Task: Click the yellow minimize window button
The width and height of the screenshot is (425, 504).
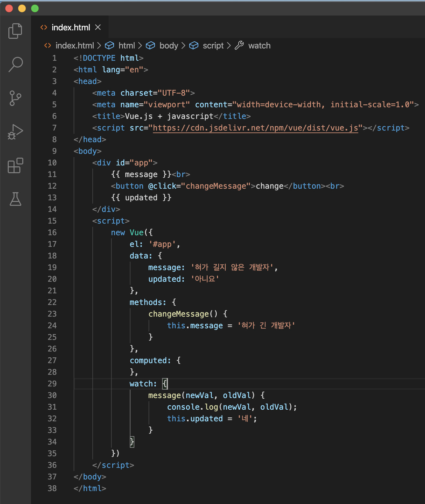Action: pos(22,8)
